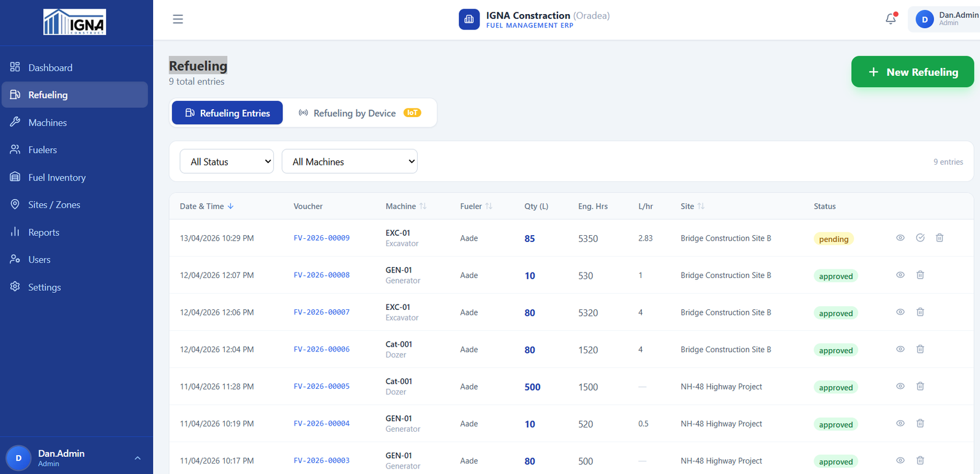Screen dimensions: 980x474
Task: Open voucher link FV-2026-00008
Action: pos(322,275)
